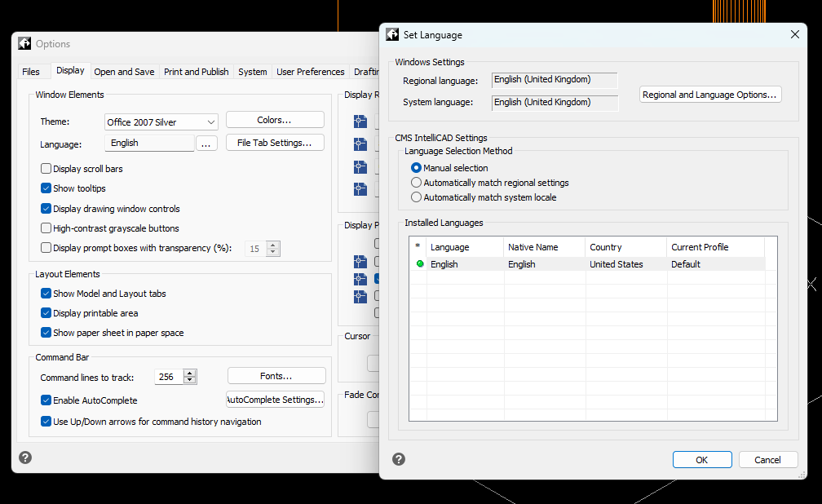Enable Display prompt boxes with transparency
The width and height of the screenshot is (822, 504).
(46, 248)
